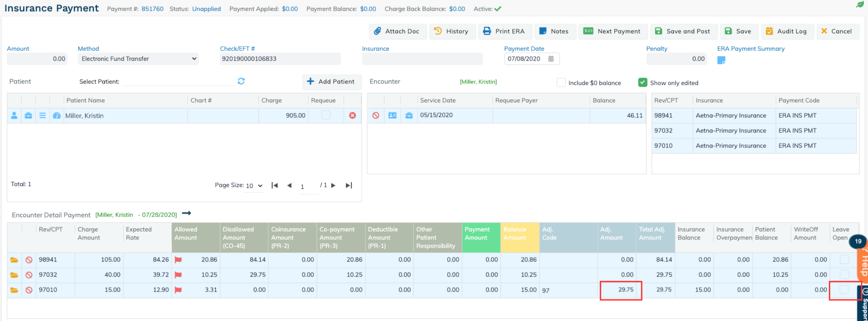Open the folder icon on the 97010 detail row
The width and height of the screenshot is (868, 321).
pos(14,290)
